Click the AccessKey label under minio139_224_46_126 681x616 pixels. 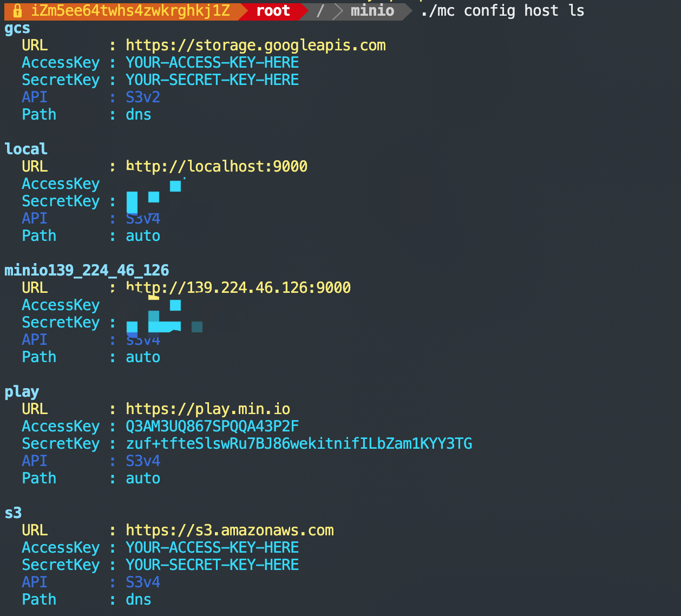point(61,305)
